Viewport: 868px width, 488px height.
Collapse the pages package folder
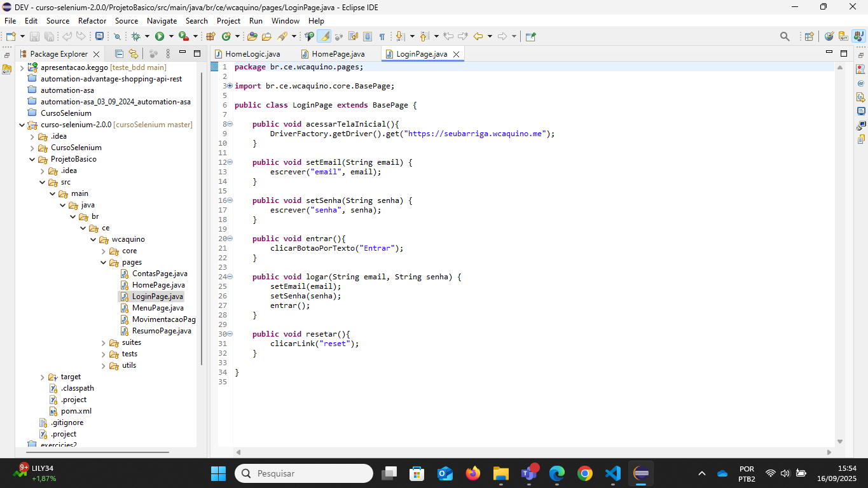pos(104,263)
